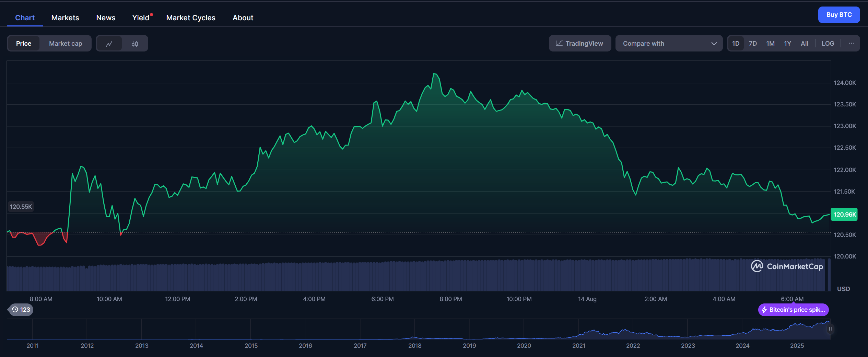Open the News tab
This screenshot has width=868, height=357.
[106, 18]
